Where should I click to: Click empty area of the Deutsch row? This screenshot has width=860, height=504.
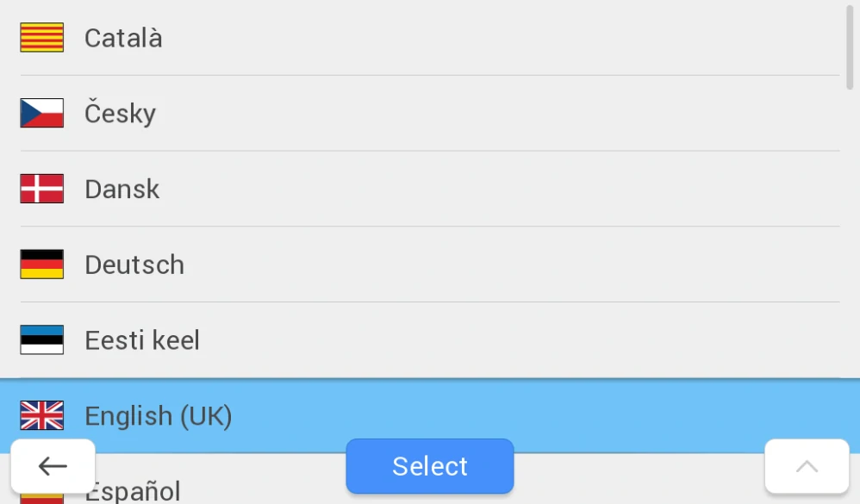[x=517, y=264]
